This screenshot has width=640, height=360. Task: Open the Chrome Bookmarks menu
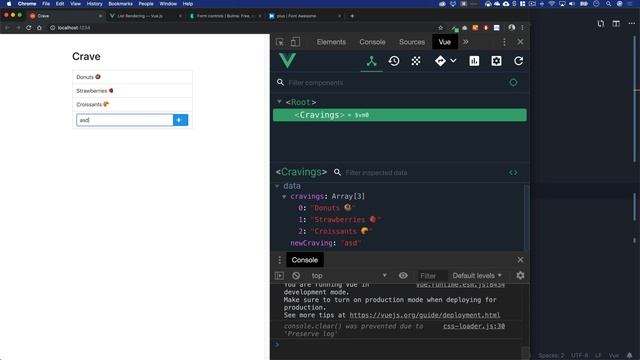pos(120,4)
